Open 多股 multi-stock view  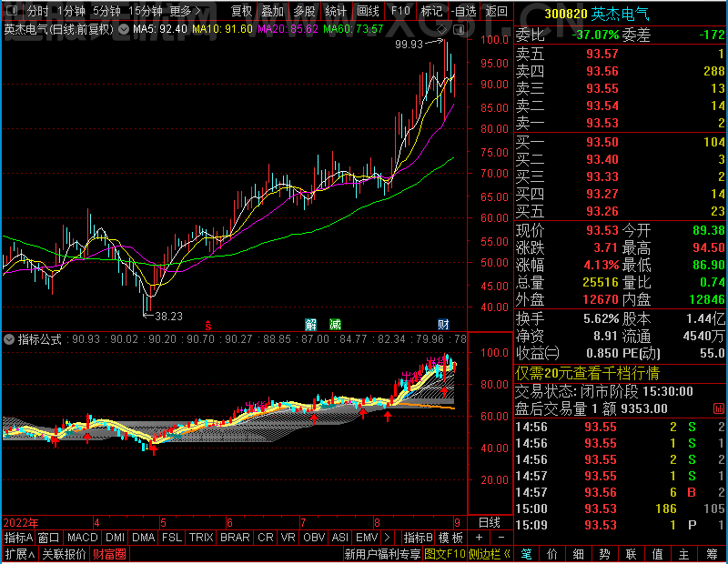305,11
